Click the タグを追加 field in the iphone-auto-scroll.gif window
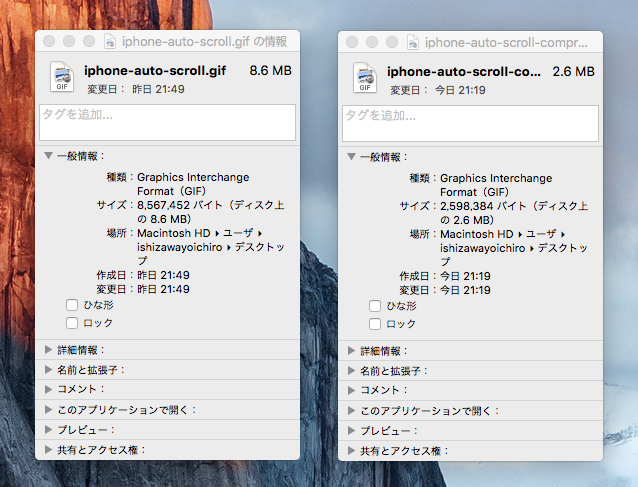The width and height of the screenshot is (638, 487). coord(167,122)
